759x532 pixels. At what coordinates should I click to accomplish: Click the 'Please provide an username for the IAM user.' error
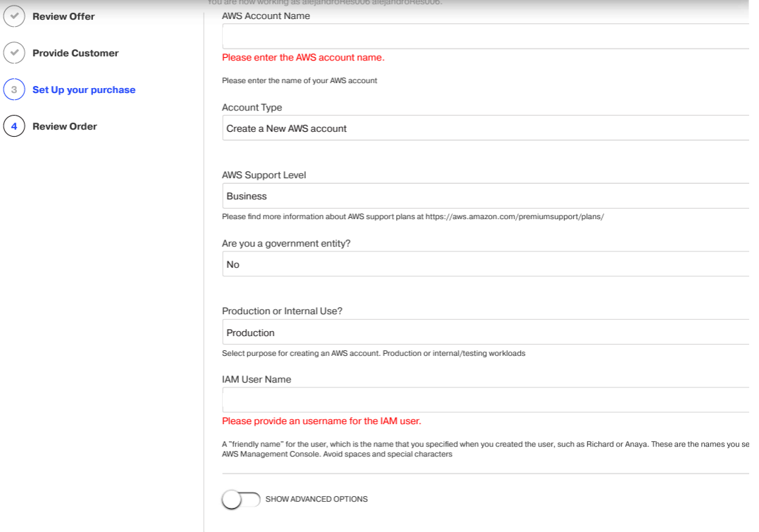pos(321,421)
